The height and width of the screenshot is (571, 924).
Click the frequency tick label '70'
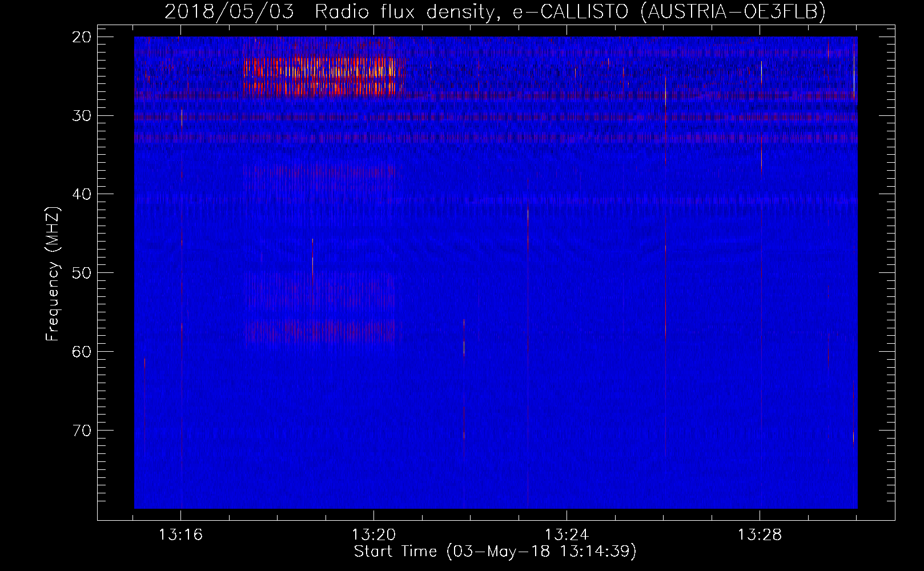coord(82,431)
